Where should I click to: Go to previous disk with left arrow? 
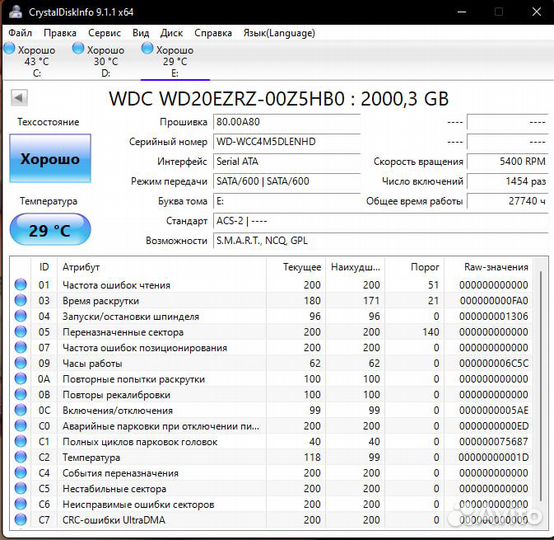point(19,98)
